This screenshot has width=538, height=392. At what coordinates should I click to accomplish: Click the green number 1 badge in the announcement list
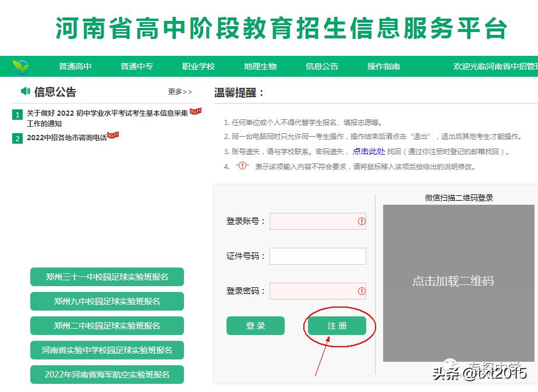[x=17, y=115]
